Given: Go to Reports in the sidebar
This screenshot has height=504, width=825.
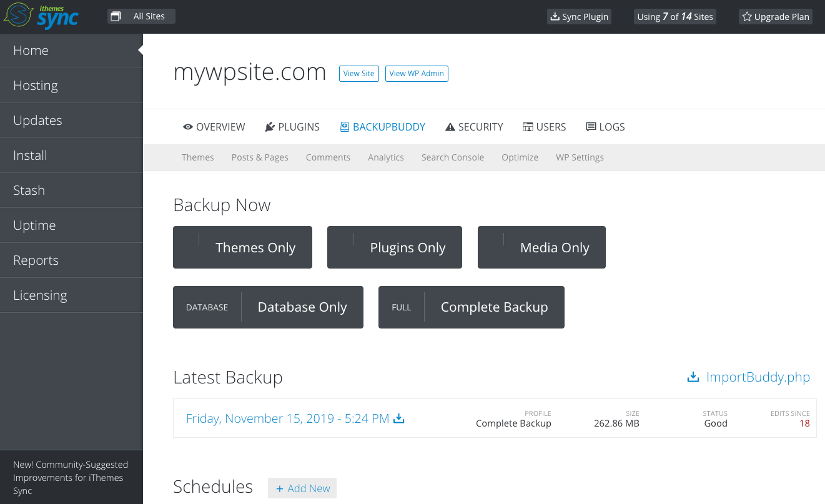Looking at the screenshot, I should click(x=71, y=260).
